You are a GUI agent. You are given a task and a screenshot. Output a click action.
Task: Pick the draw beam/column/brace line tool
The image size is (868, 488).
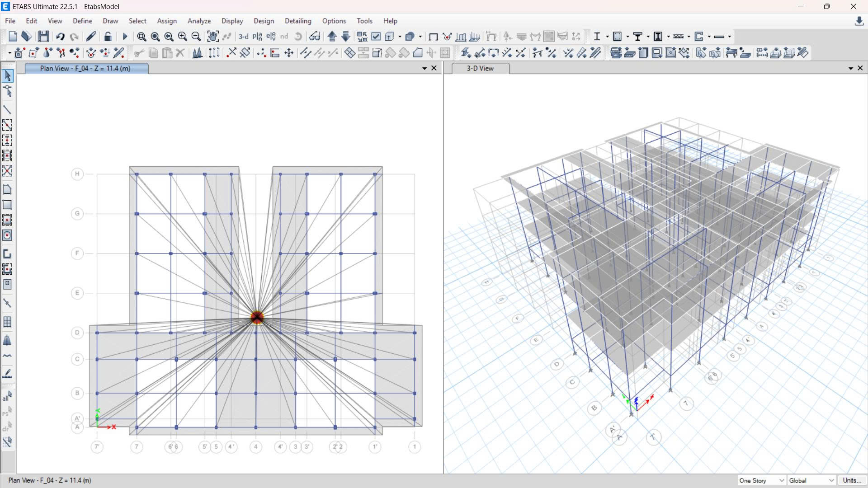pos(7,110)
